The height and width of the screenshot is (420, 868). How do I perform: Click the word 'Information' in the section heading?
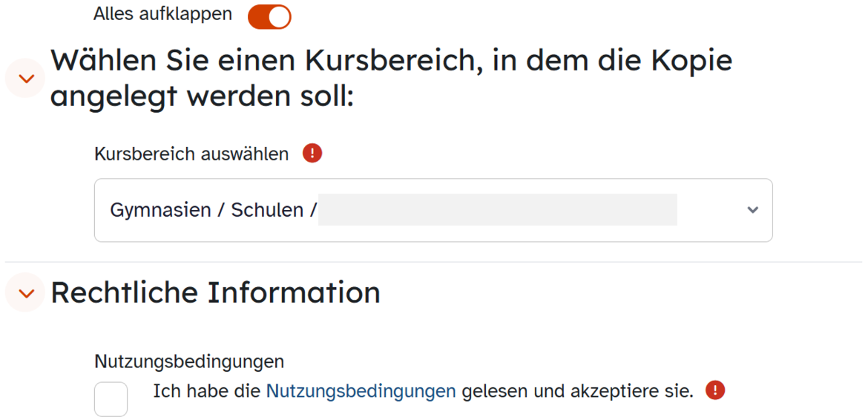[294, 292]
